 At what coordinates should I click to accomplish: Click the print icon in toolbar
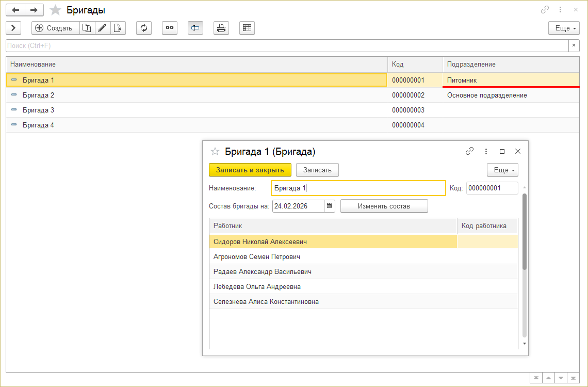tap(221, 28)
